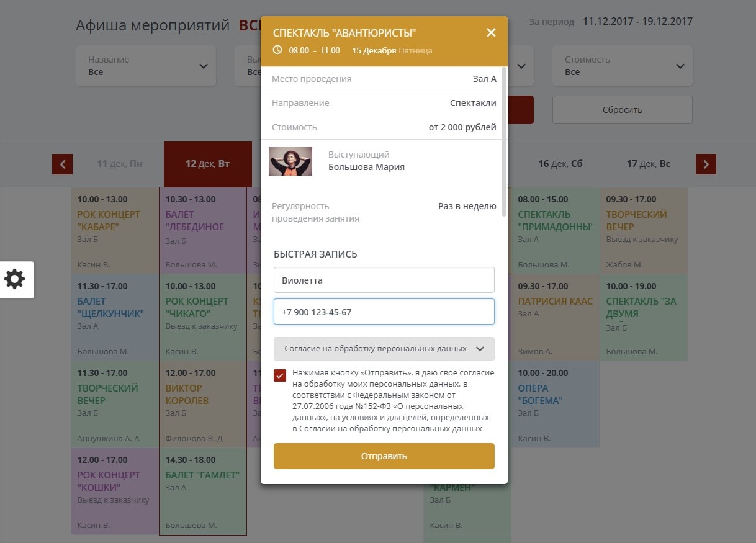
Task: Close the Авантюристы event popup
Action: (491, 33)
